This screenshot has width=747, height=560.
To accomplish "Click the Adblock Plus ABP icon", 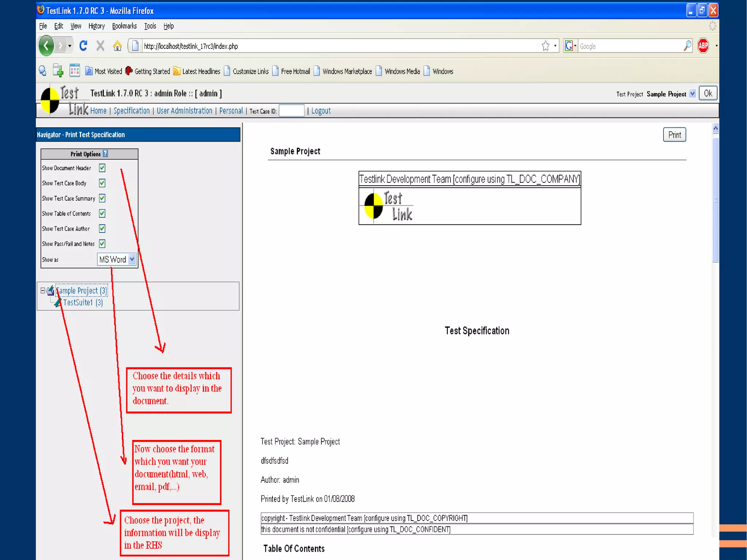I will pyautogui.click(x=703, y=46).
